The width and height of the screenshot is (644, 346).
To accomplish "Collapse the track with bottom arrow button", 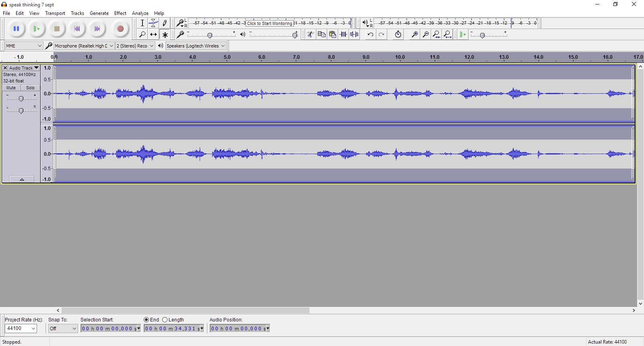I will coord(22,179).
